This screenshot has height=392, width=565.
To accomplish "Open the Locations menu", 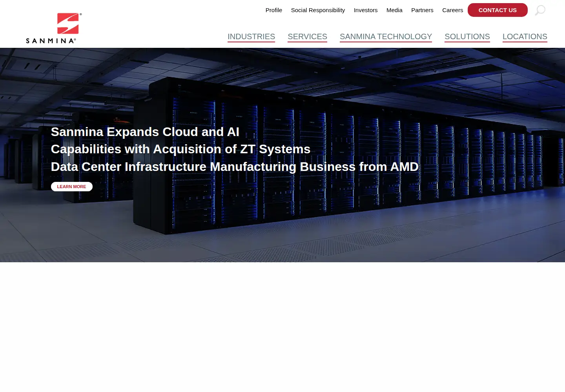I will [x=525, y=37].
